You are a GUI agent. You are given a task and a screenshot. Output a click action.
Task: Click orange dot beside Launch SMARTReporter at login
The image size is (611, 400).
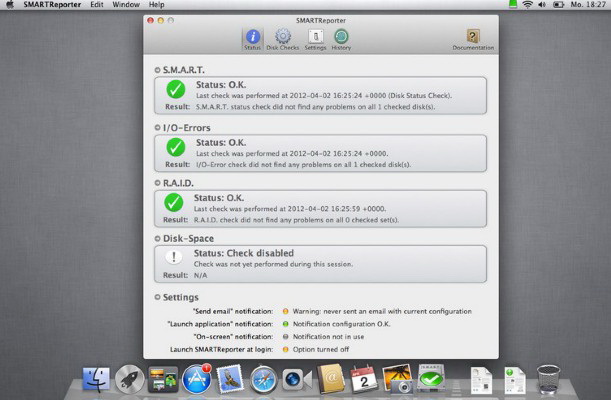[x=286, y=349]
